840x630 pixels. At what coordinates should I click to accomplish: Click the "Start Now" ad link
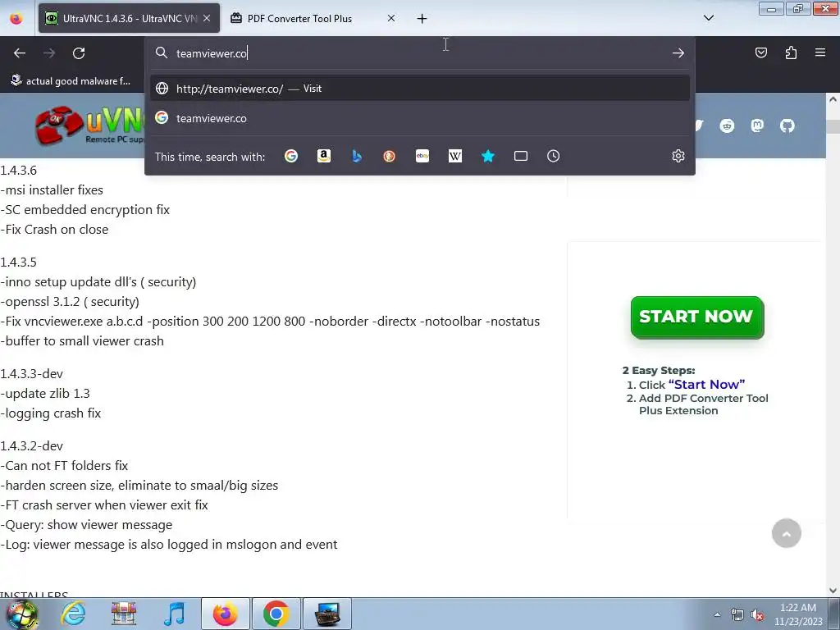pyautogui.click(x=706, y=384)
